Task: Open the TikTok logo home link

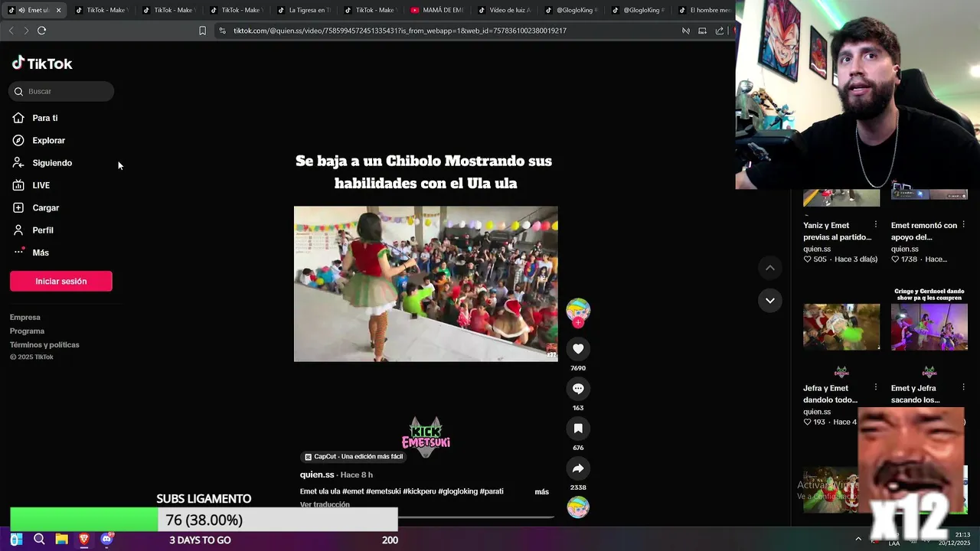Action: point(42,64)
